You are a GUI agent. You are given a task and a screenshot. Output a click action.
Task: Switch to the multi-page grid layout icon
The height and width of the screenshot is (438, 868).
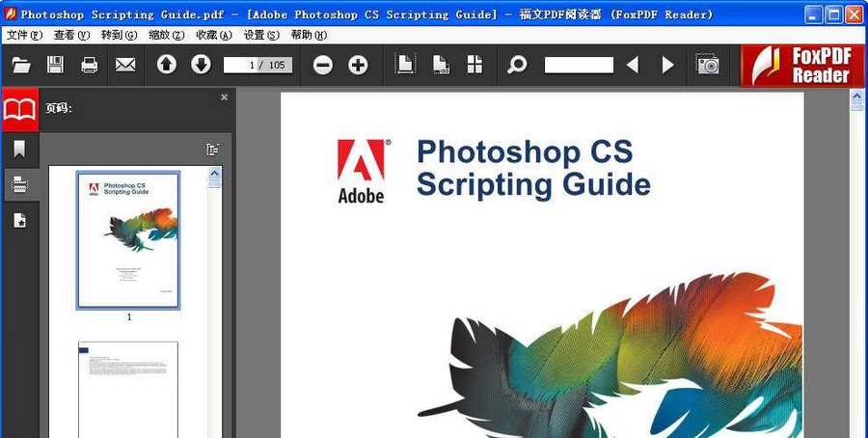coord(475,65)
